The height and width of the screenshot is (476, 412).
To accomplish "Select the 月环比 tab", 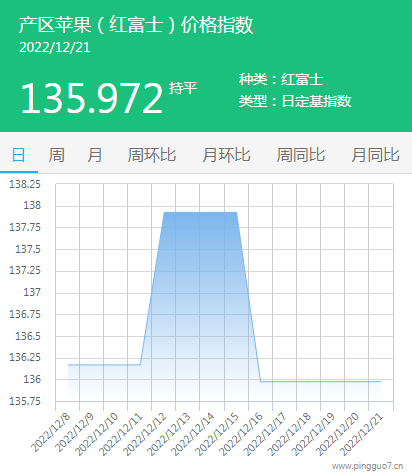I will click(226, 155).
